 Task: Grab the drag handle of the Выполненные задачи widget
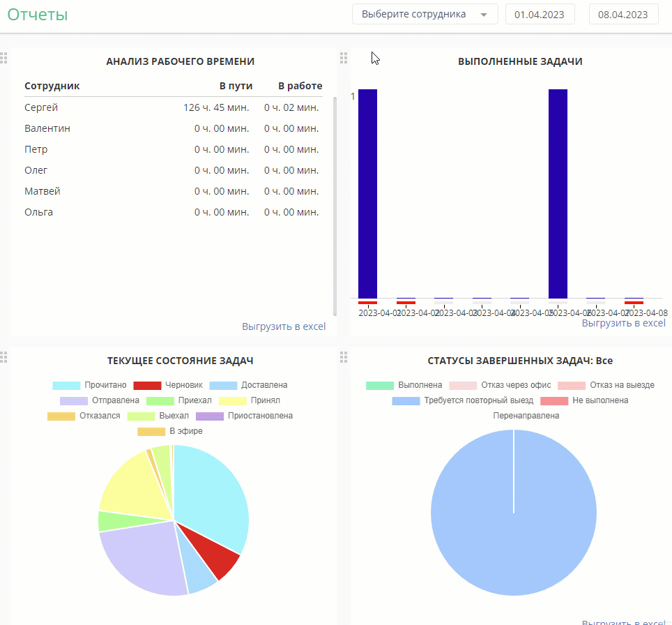pos(343,58)
